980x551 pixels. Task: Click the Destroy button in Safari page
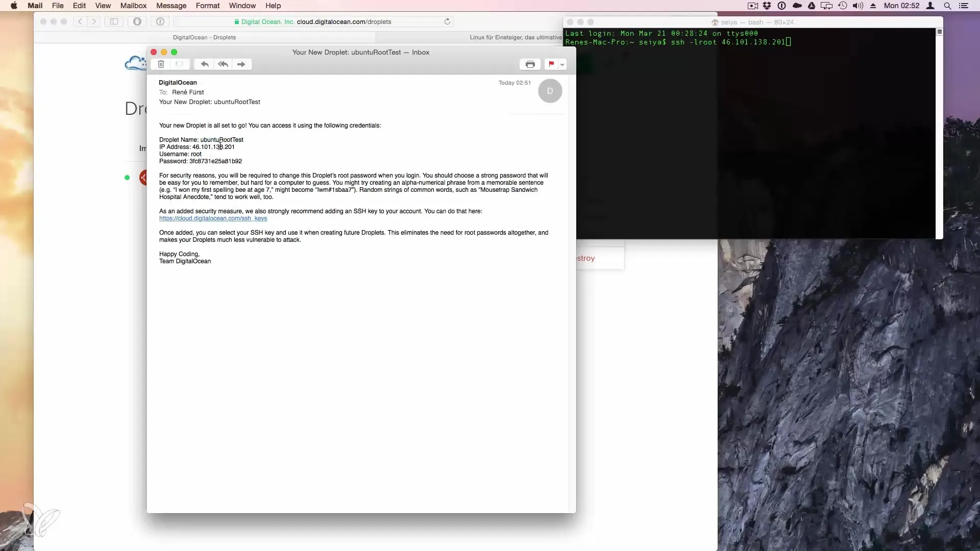point(586,258)
